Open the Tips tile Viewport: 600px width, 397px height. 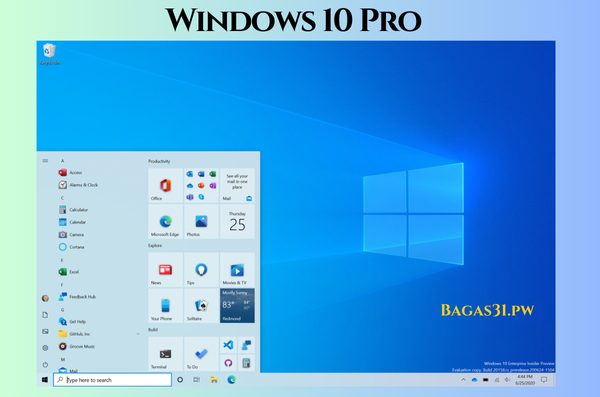201,270
